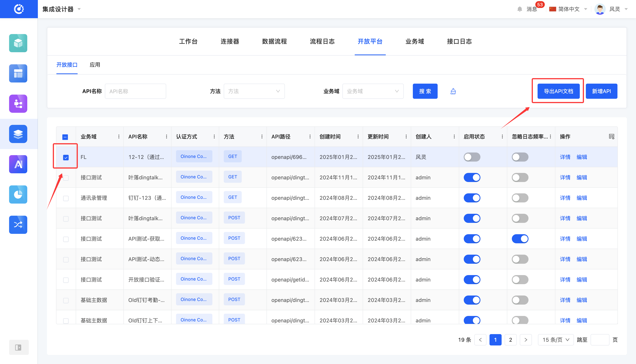Click the shuffle arrows sidebar icon

18,225
